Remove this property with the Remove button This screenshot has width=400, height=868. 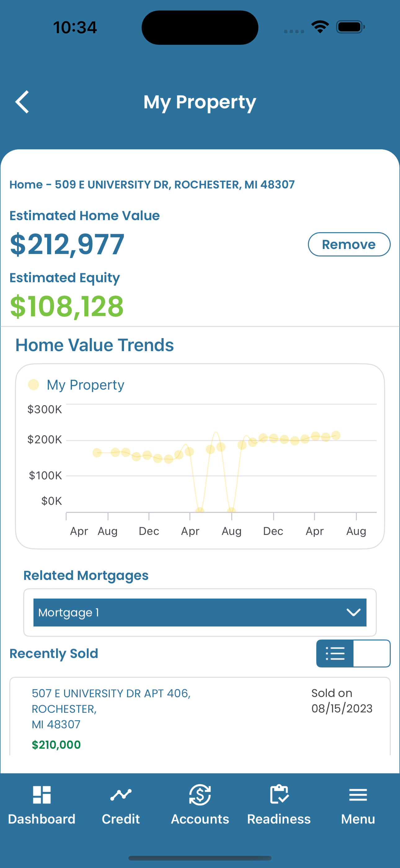click(x=349, y=244)
